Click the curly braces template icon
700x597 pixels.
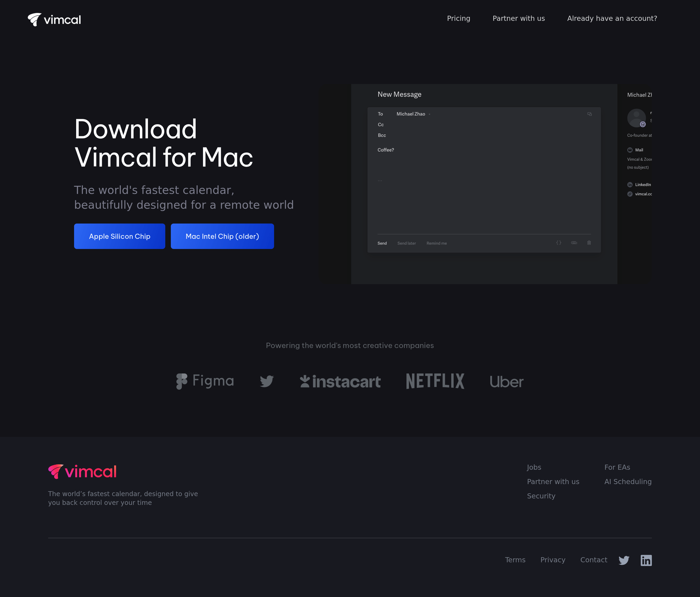559,243
